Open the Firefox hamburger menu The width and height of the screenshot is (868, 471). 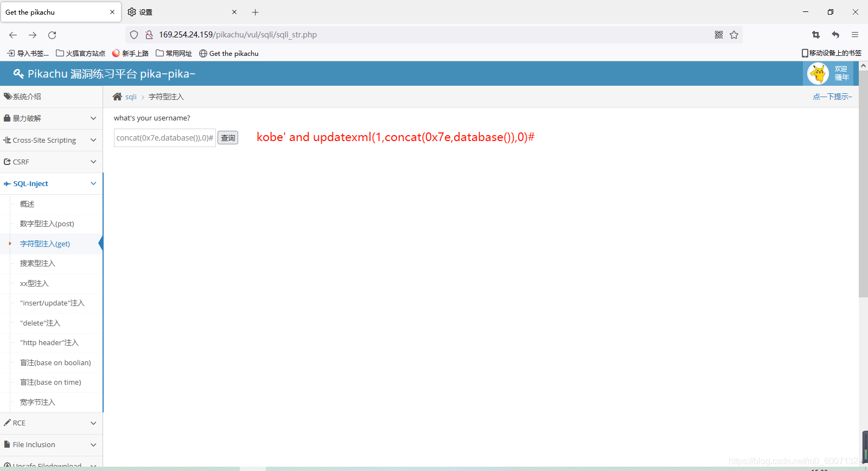tap(855, 35)
